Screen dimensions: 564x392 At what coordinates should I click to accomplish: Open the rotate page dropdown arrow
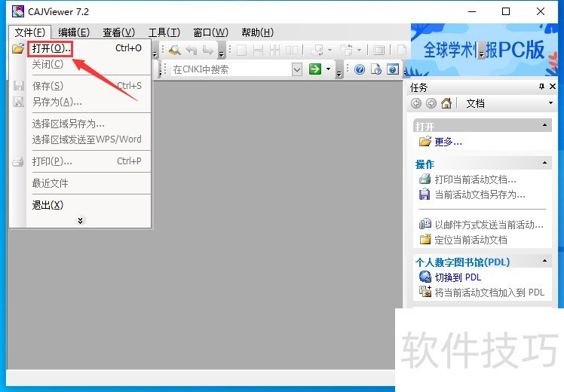(330, 50)
